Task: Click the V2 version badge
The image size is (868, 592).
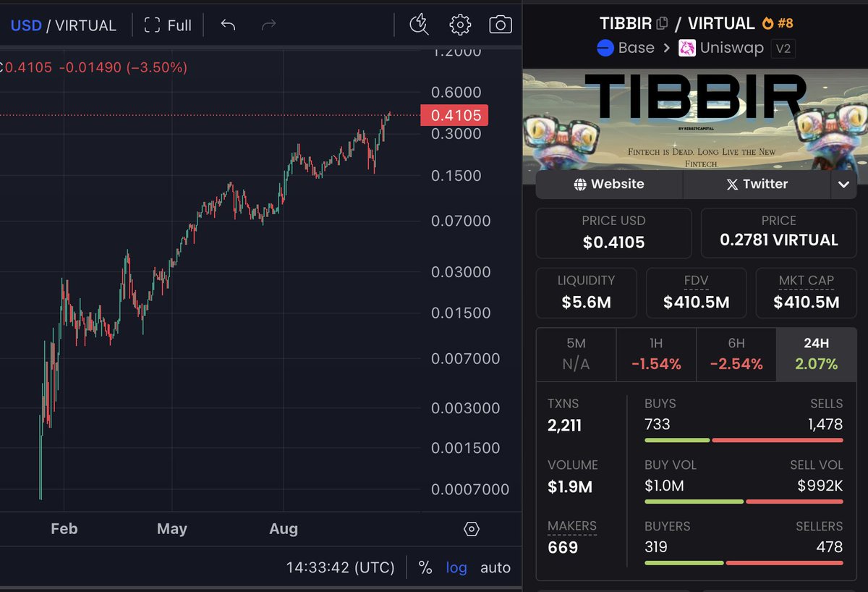Action: coord(782,48)
